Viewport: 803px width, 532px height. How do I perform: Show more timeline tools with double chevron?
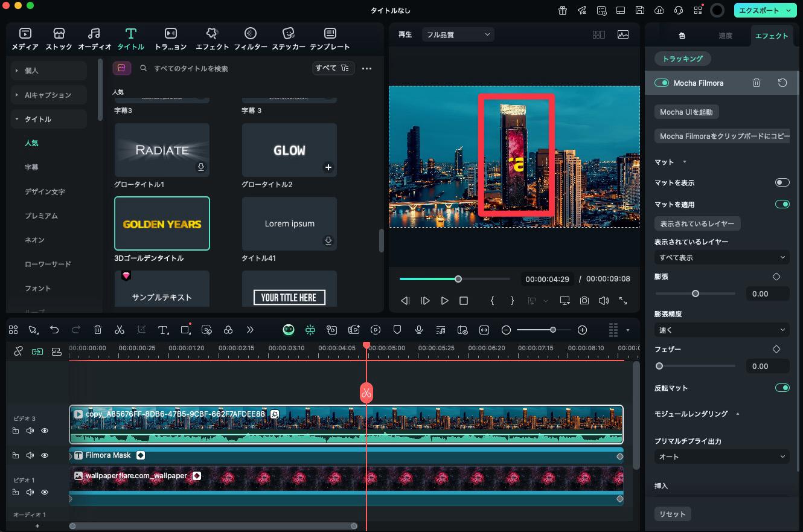(250, 330)
